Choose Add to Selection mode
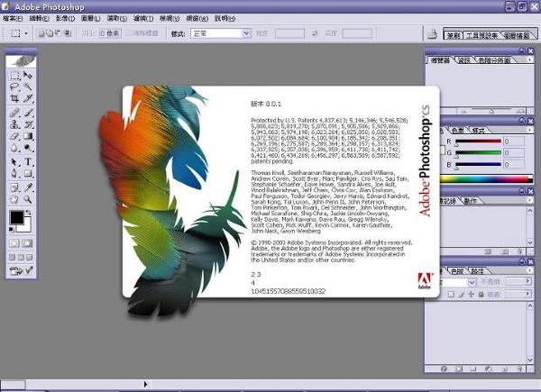541x392 pixels. [x=50, y=33]
